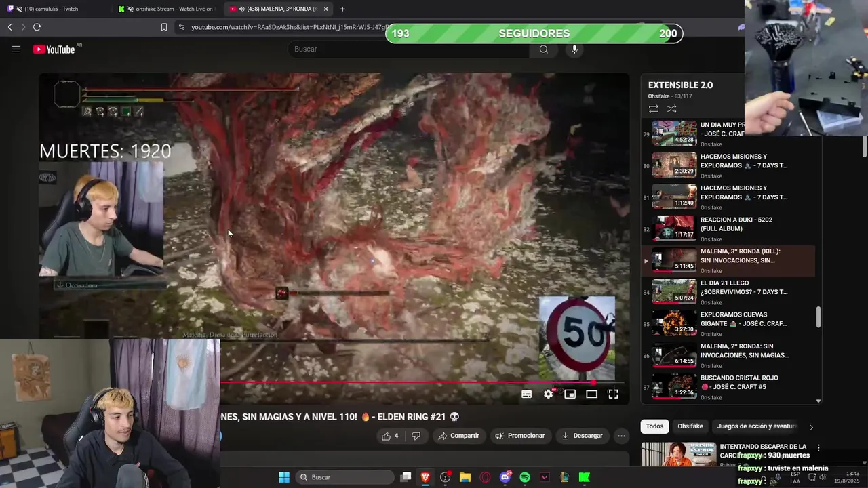Open Brave browser from the taskbar
The height and width of the screenshot is (488, 868).
[425, 477]
